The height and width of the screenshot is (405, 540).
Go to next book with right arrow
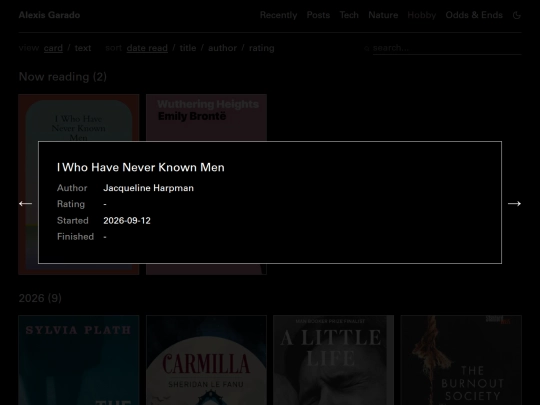point(514,204)
